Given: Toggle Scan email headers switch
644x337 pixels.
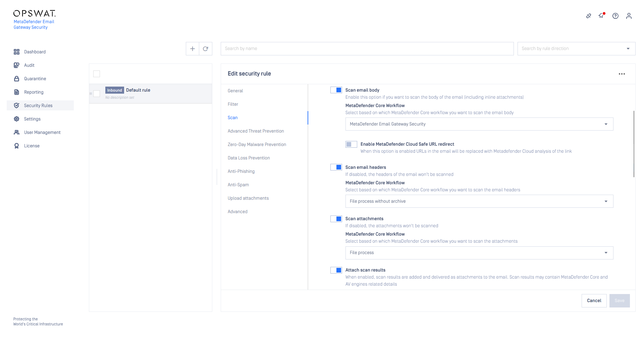Looking at the screenshot, I should [336, 167].
